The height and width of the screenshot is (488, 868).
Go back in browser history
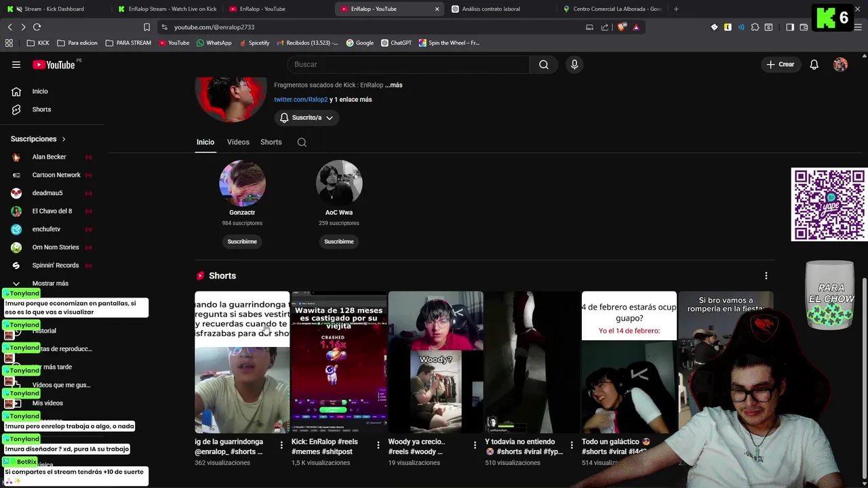9,27
